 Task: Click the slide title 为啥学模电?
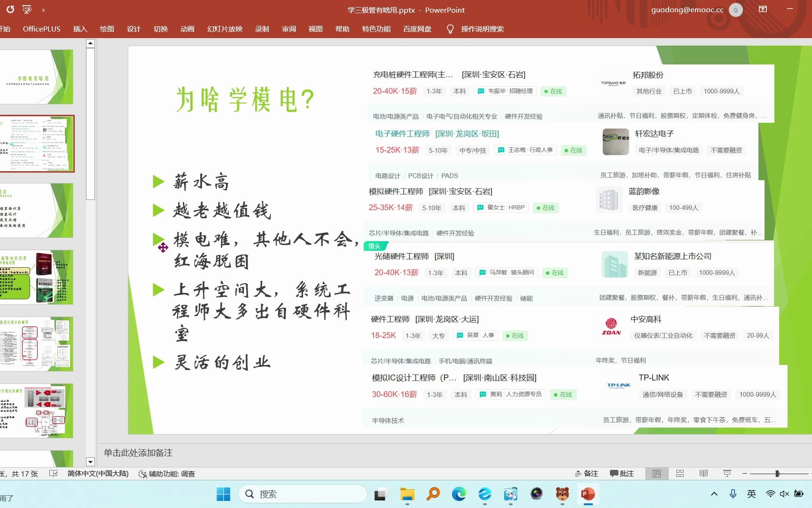pyautogui.click(x=245, y=100)
